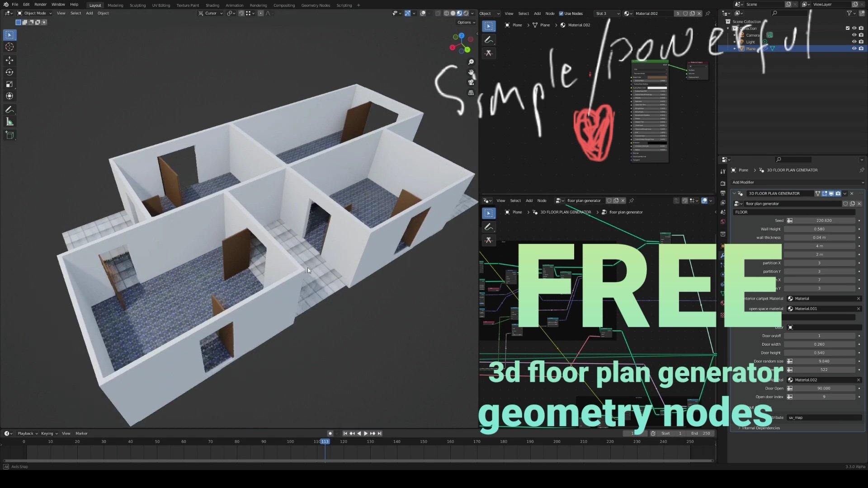
Task: Select the Scale tool icon
Action: (9, 84)
